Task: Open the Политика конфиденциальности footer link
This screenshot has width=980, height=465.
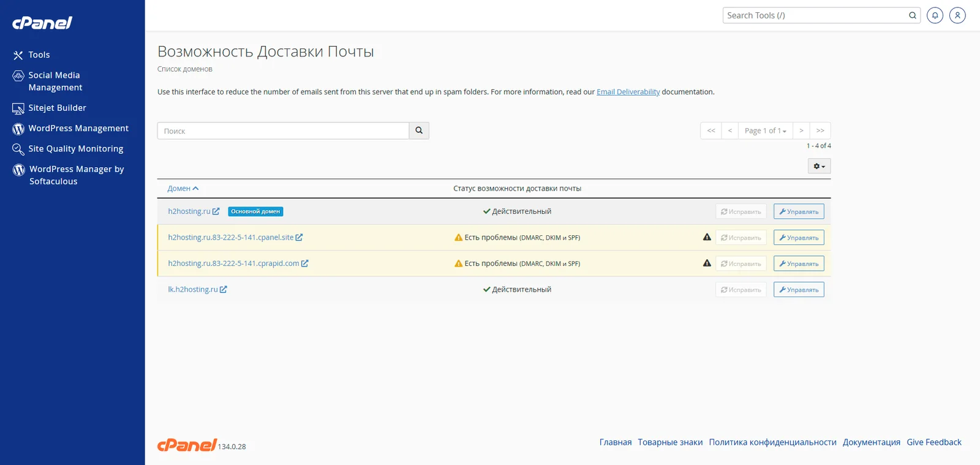Action: 772,442
